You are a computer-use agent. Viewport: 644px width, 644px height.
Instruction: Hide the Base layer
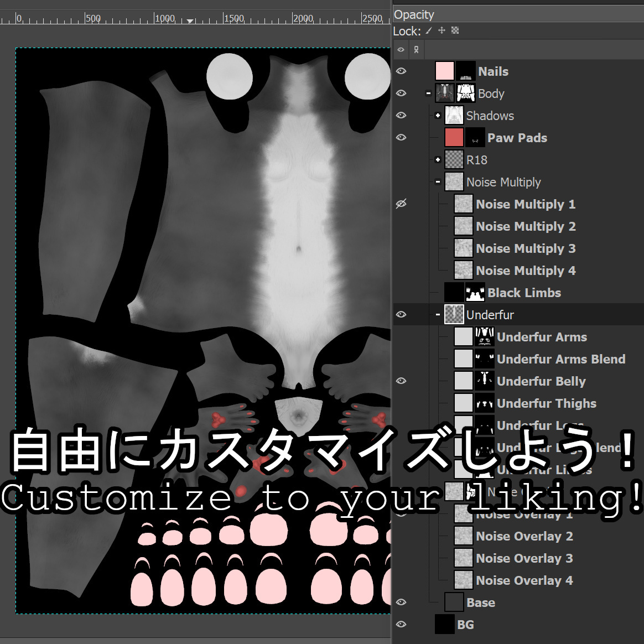point(401,602)
